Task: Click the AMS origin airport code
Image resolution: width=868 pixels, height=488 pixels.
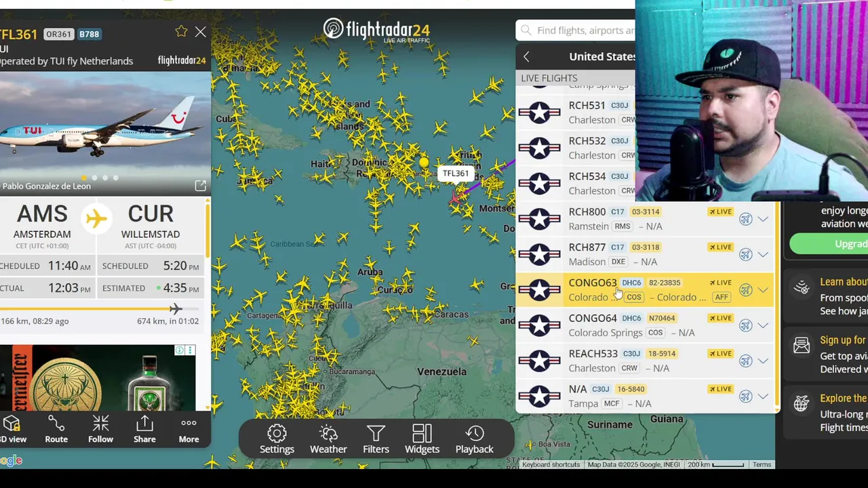Action: click(42, 214)
